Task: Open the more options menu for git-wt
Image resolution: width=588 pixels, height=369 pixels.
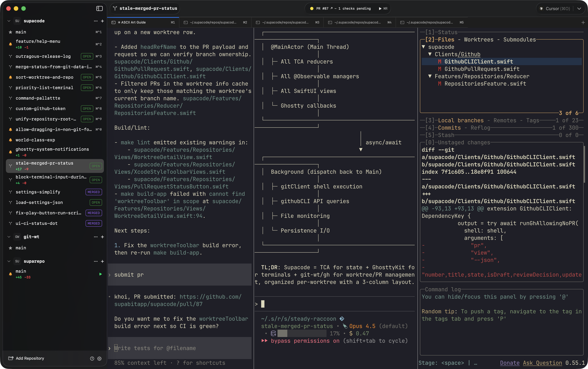Action: pyautogui.click(x=95, y=237)
